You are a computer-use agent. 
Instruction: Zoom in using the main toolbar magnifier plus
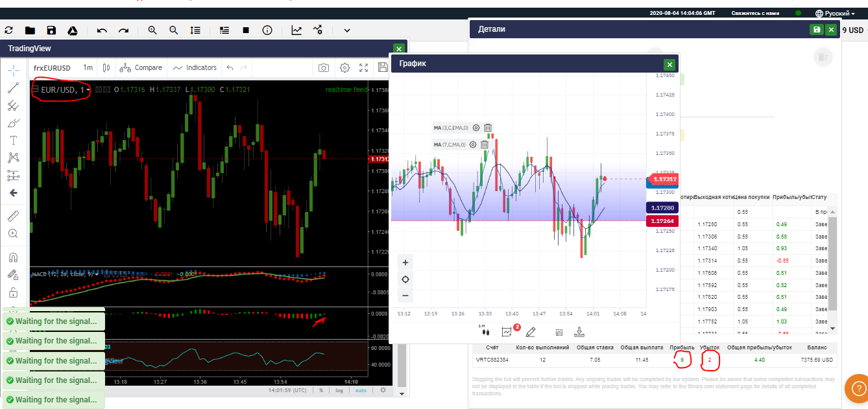click(x=152, y=30)
